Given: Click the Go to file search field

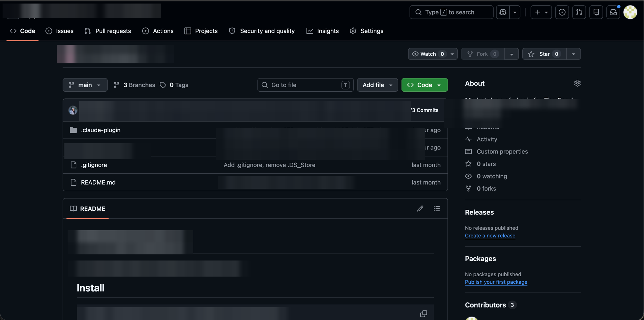Looking at the screenshot, I should [305, 85].
